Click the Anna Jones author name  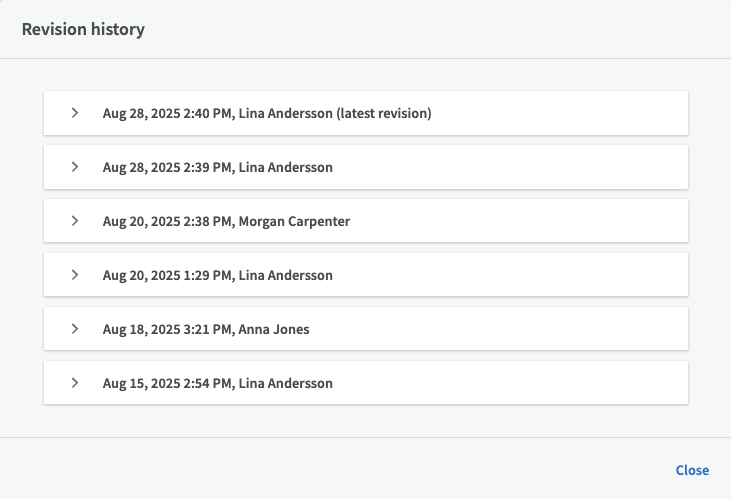click(274, 329)
